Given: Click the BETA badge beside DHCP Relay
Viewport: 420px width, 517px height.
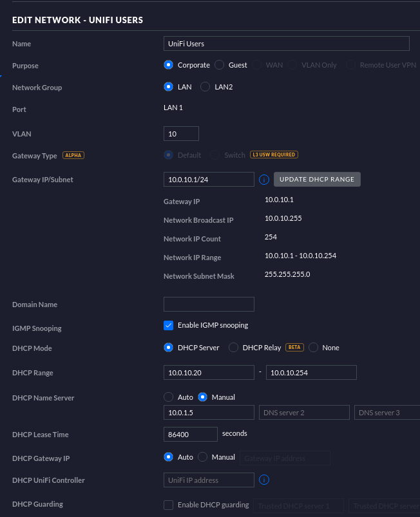Looking at the screenshot, I should tap(294, 347).
